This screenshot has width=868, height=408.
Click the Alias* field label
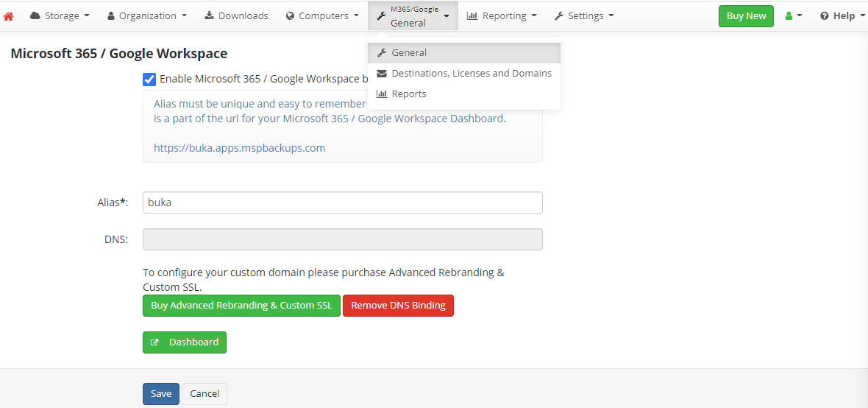pyautogui.click(x=113, y=203)
